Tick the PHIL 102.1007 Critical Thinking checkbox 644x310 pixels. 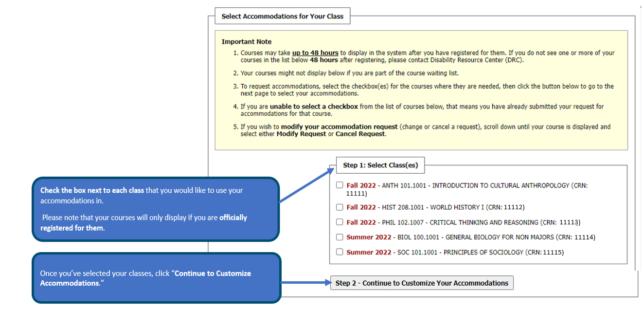click(x=340, y=222)
